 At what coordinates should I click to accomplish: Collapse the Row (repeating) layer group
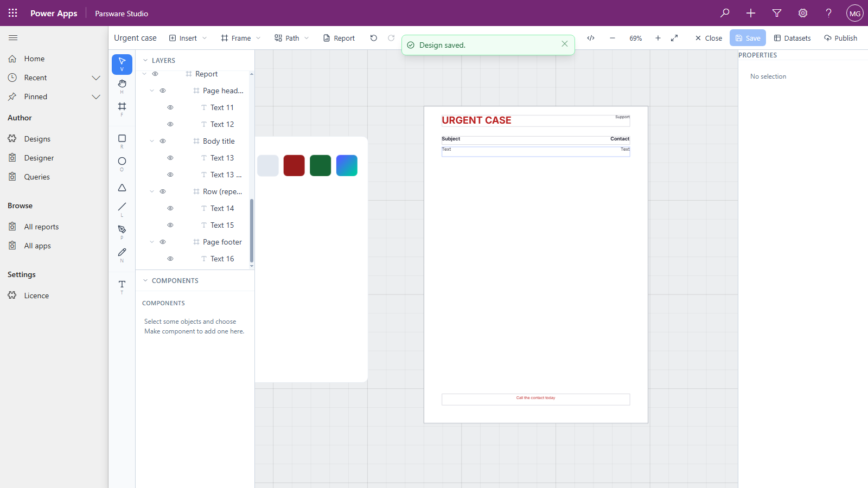(x=152, y=191)
